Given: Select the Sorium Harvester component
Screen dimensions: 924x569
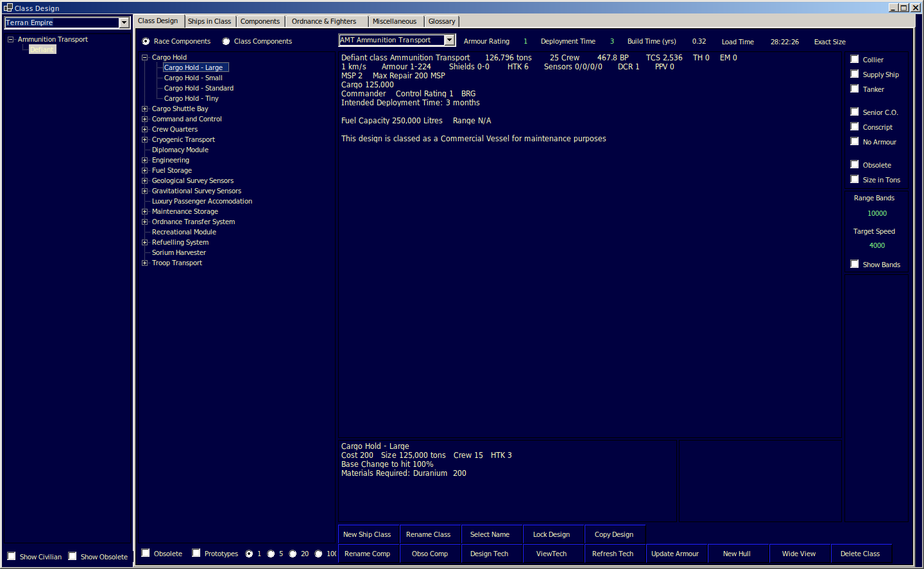Looking at the screenshot, I should (x=179, y=252).
